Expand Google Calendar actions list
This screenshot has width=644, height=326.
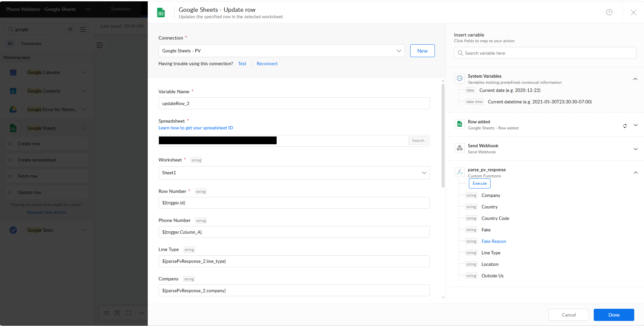(84, 72)
